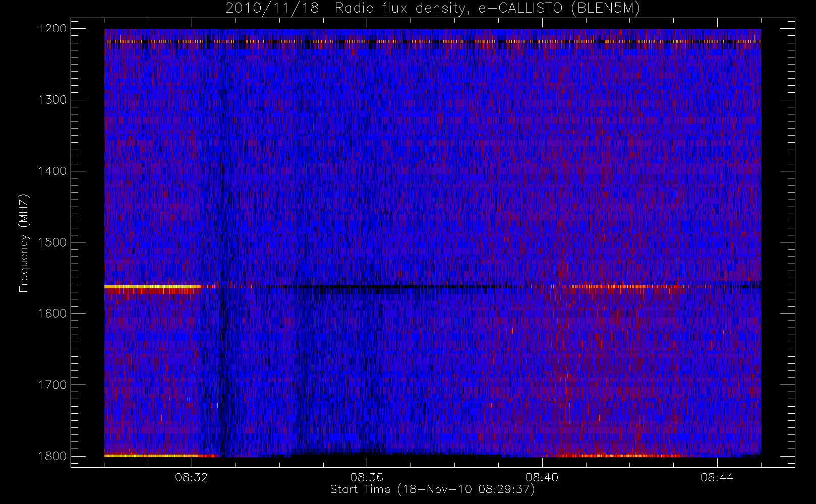The width and height of the screenshot is (816, 504).
Task: Click the 1600 frequency tick label
Action: [x=52, y=313]
